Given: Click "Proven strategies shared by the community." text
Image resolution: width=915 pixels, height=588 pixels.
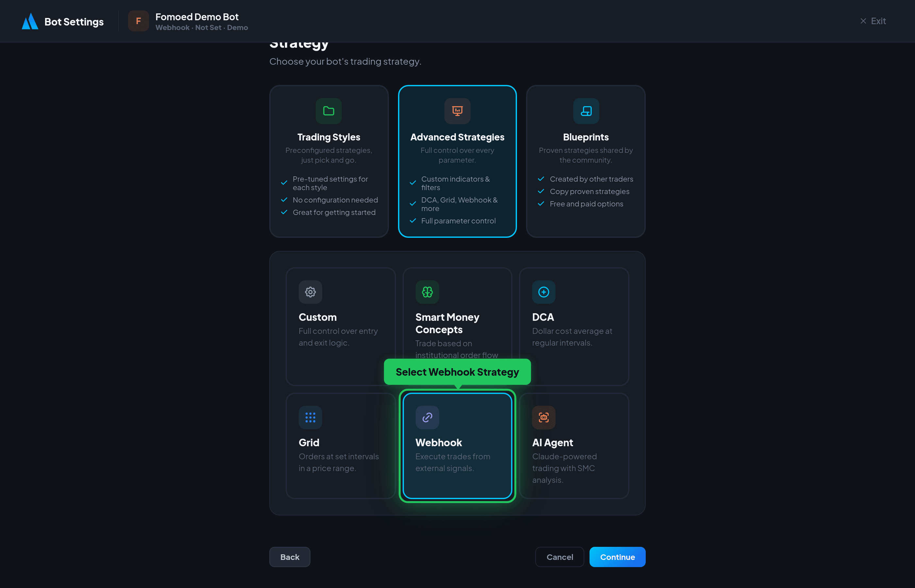Looking at the screenshot, I should tap(586, 155).
